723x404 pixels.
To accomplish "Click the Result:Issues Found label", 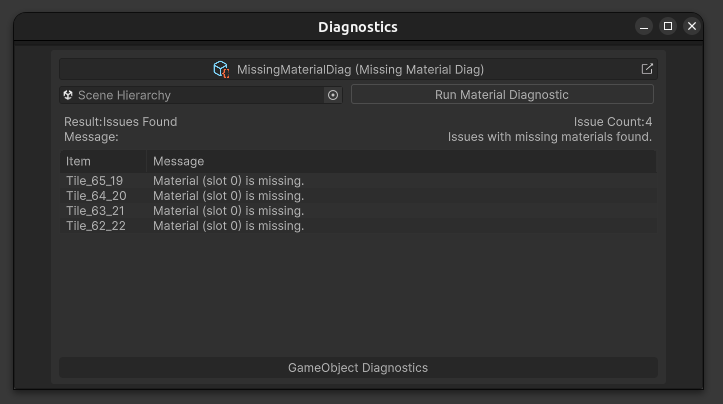I will pos(120,122).
